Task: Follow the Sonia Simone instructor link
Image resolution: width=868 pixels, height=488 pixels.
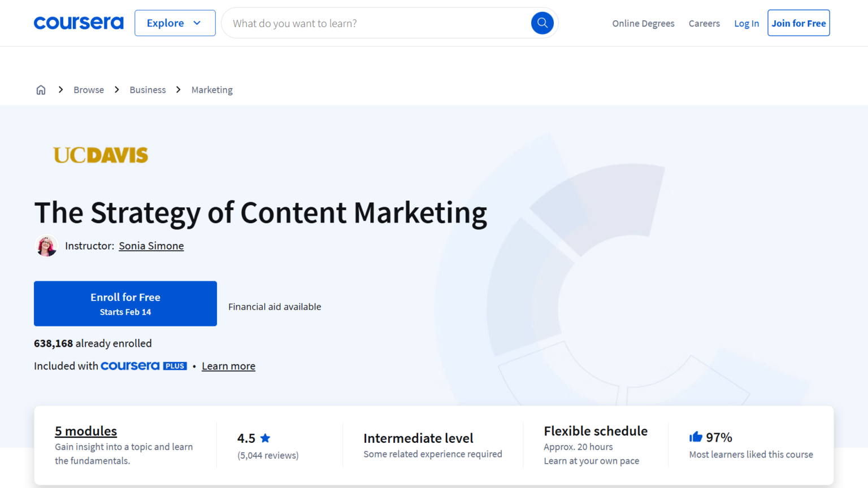Action: [151, 246]
